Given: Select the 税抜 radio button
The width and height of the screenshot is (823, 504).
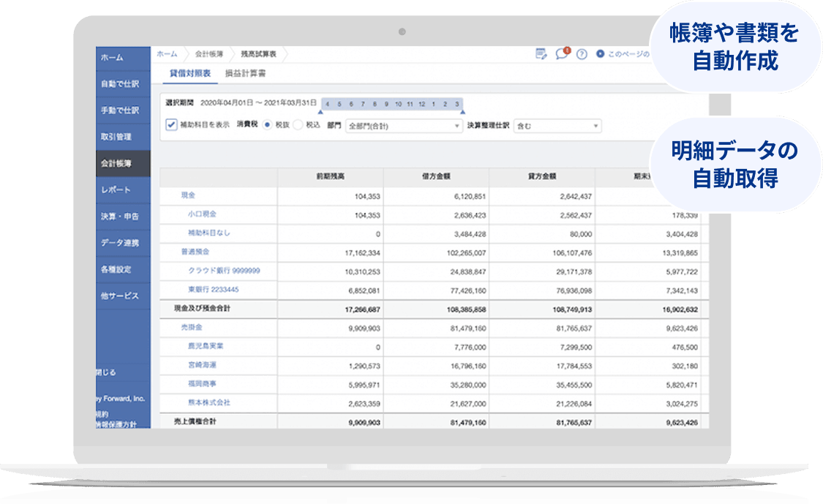Looking at the screenshot, I should [x=267, y=125].
